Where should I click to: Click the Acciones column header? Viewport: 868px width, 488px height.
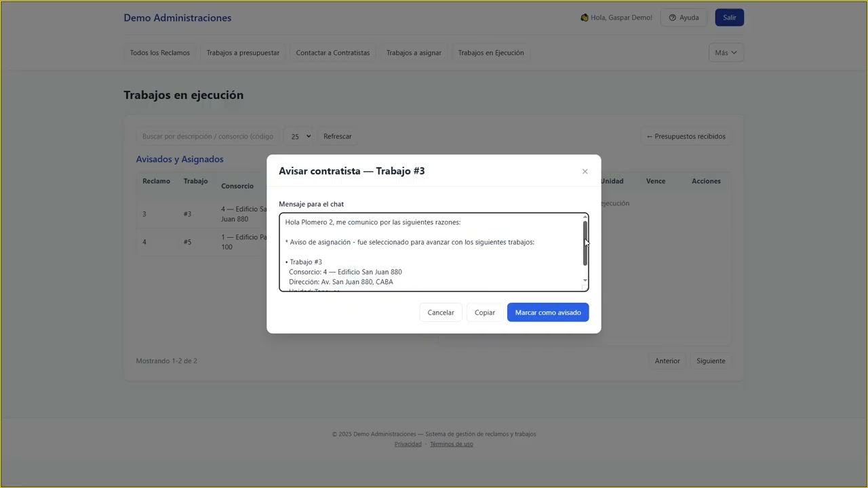[706, 181]
